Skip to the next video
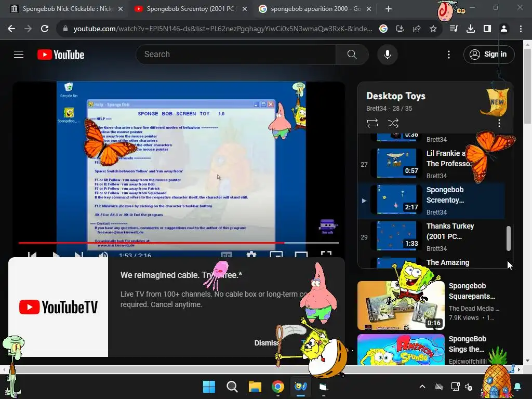 (x=79, y=255)
